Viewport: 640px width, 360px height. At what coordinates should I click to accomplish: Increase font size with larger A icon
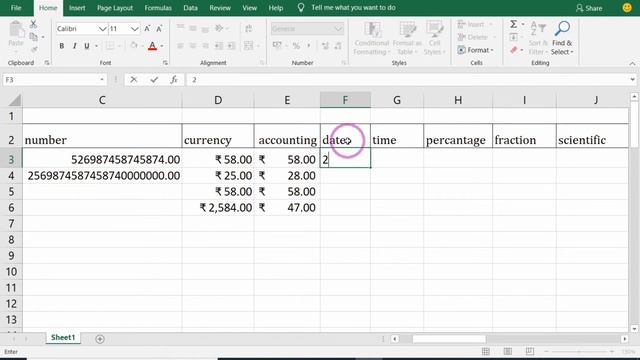pyautogui.click(x=147, y=29)
